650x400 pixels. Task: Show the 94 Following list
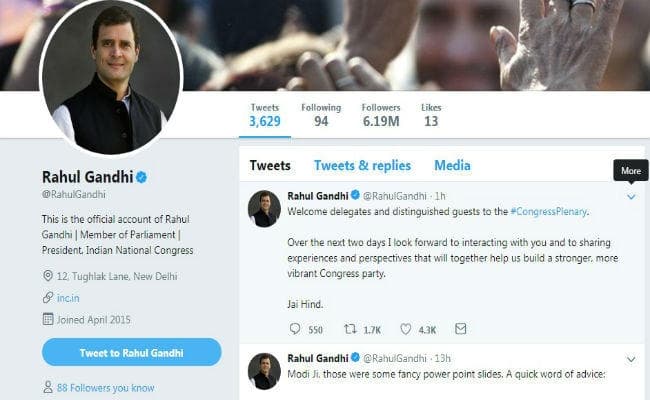[320, 115]
